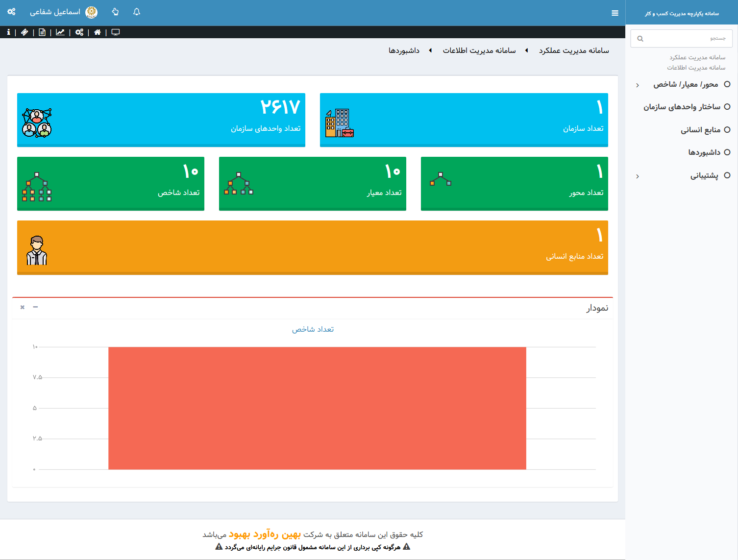Click the جستجو search field

coord(686,38)
